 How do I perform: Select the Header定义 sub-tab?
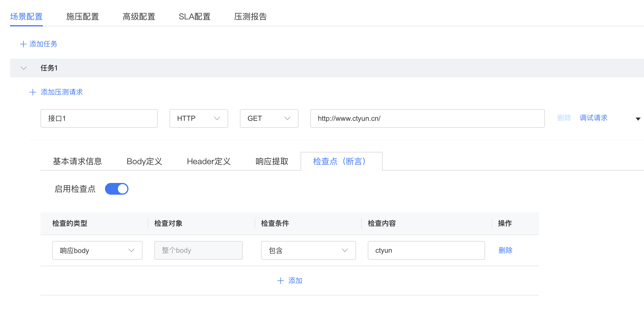pos(209,161)
